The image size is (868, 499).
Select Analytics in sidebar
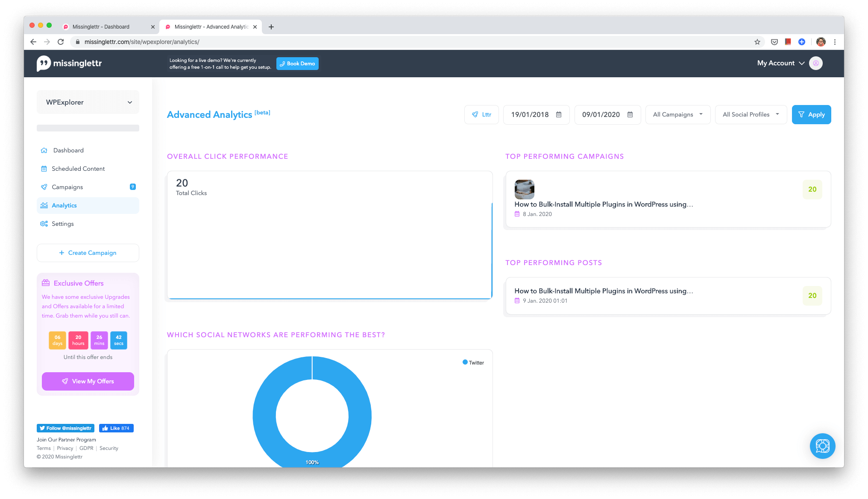click(88, 205)
